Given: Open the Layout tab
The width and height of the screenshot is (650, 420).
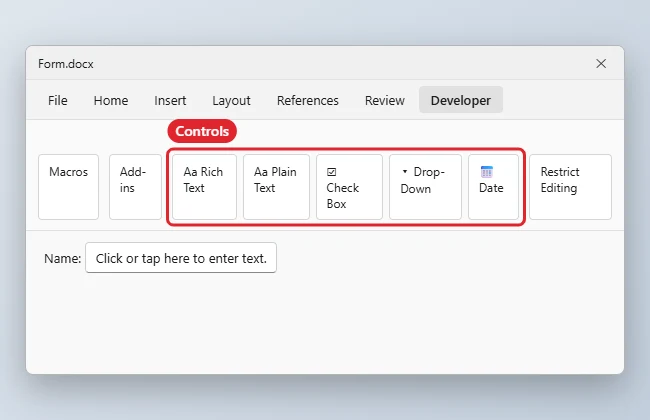Looking at the screenshot, I should (231, 100).
